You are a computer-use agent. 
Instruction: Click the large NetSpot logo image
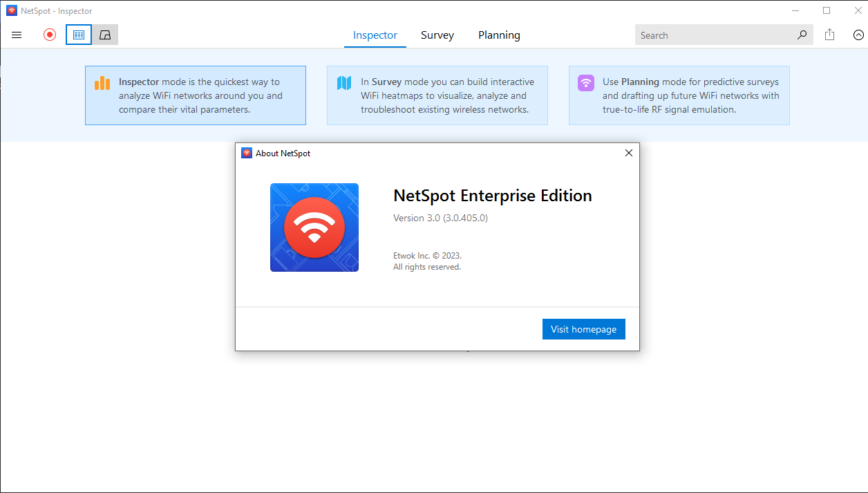point(314,227)
